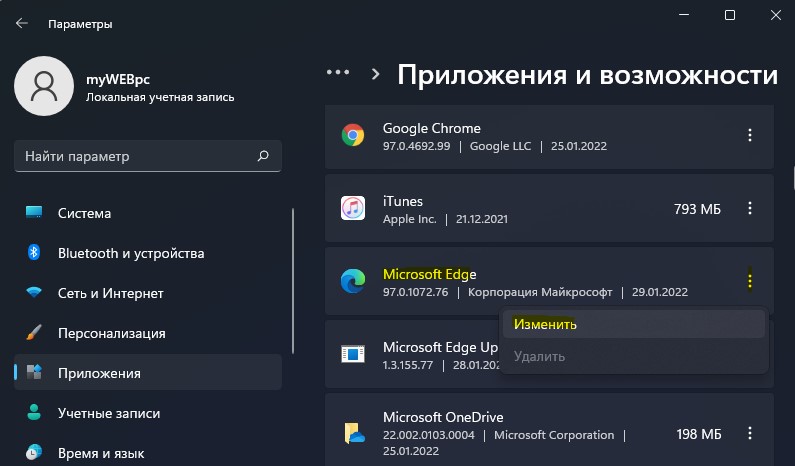Choose Изменить in the context menu
This screenshot has height=466, width=795.
634,324
